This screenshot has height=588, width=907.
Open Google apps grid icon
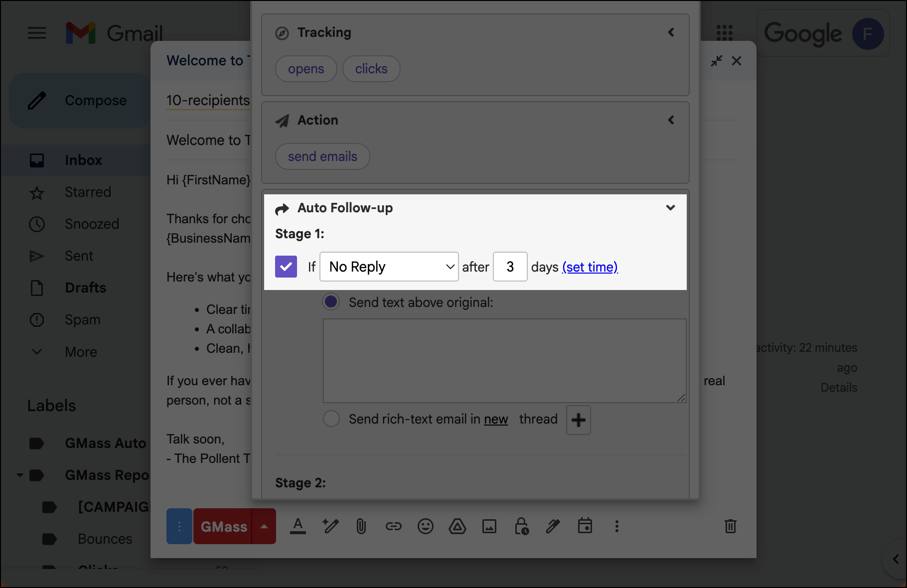[x=724, y=33]
